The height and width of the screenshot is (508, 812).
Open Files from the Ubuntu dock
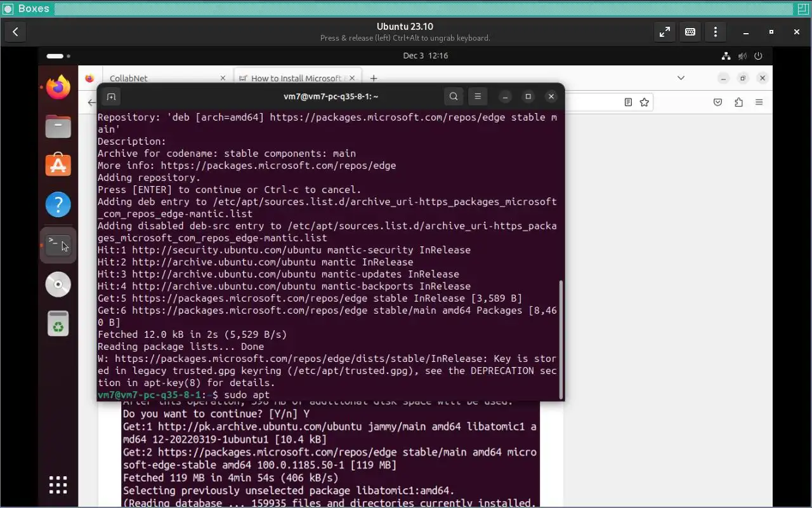[x=58, y=127]
